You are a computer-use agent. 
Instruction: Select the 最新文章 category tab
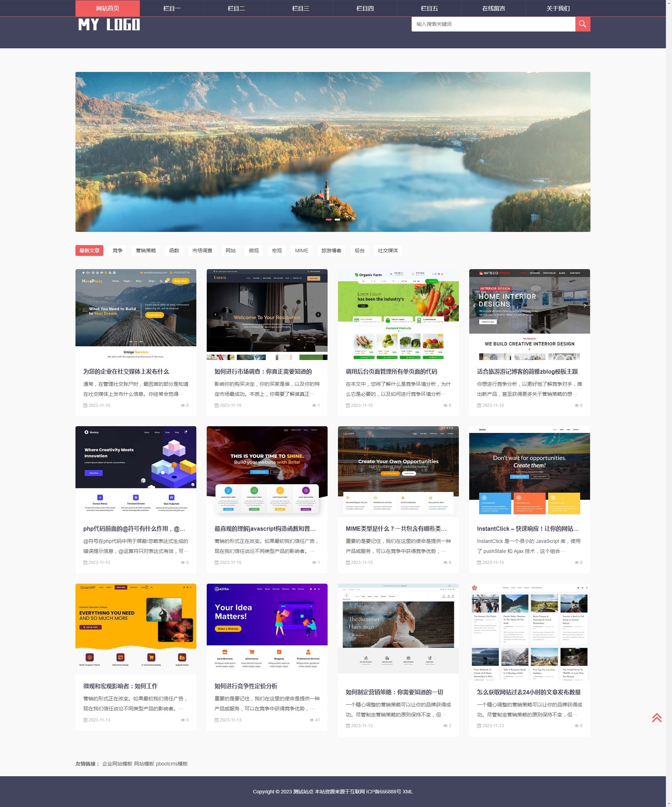89,251
